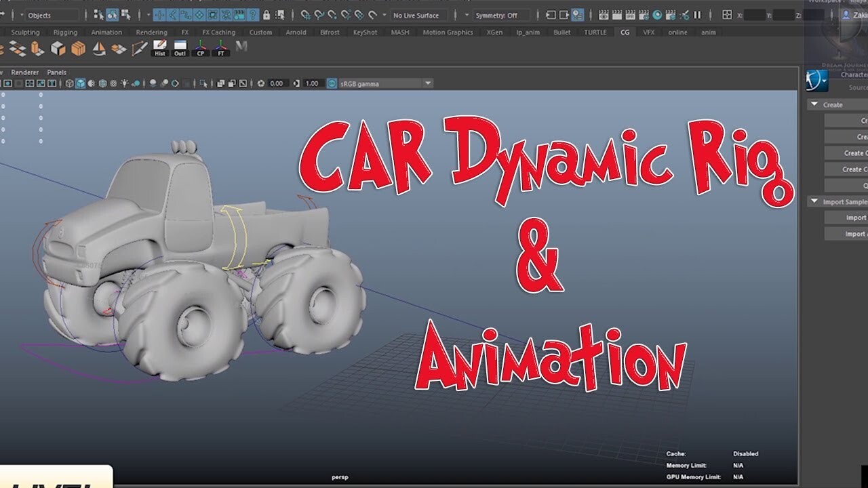Collapse the Create section in right panel
This screenshot has width=868, height=488.
point(814,104)
